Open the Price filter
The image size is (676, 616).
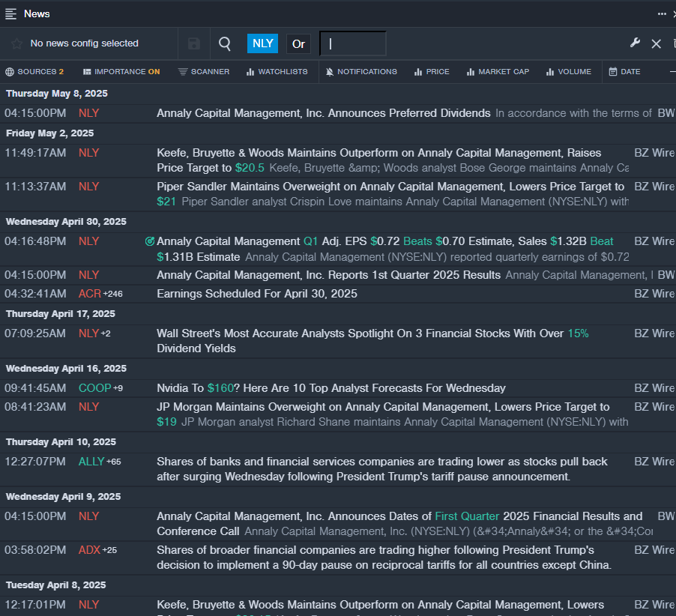click(432, 71)
